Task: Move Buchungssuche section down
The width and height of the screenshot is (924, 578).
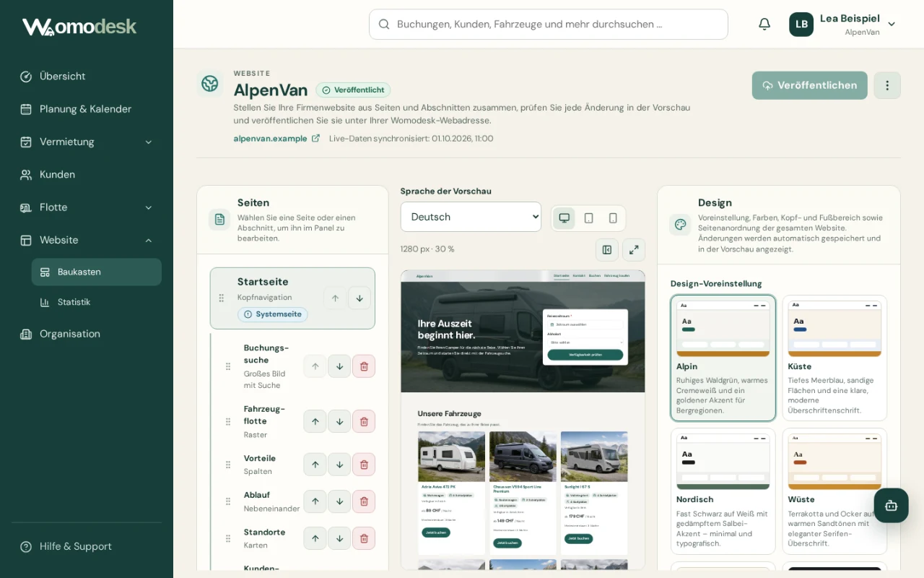Action: click(x=339, y=366)
